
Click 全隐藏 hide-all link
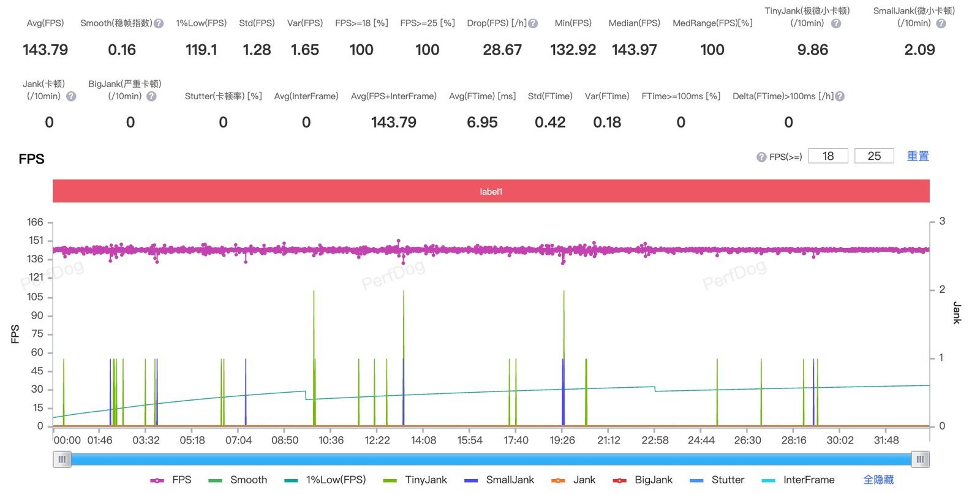(878, 480)
